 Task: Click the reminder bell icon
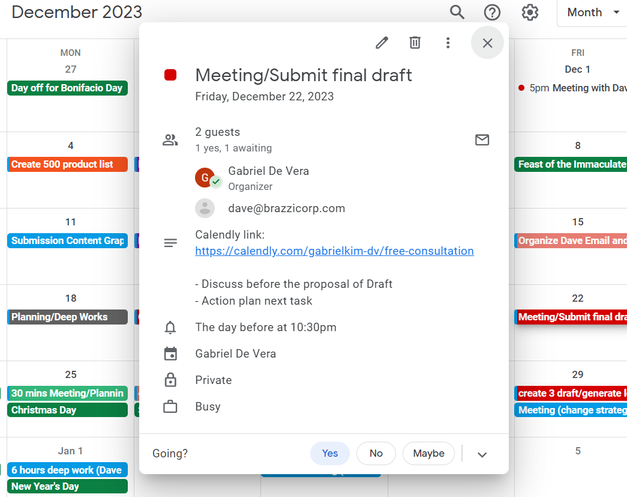coord(170,327)
